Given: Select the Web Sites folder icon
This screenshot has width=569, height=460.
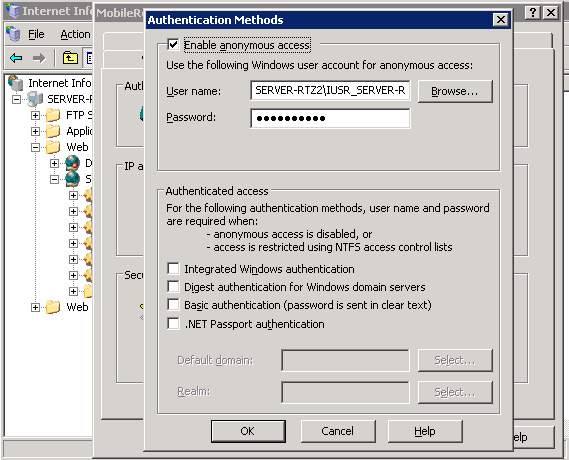Looking at the screenshot, I should tap(53, 147).
